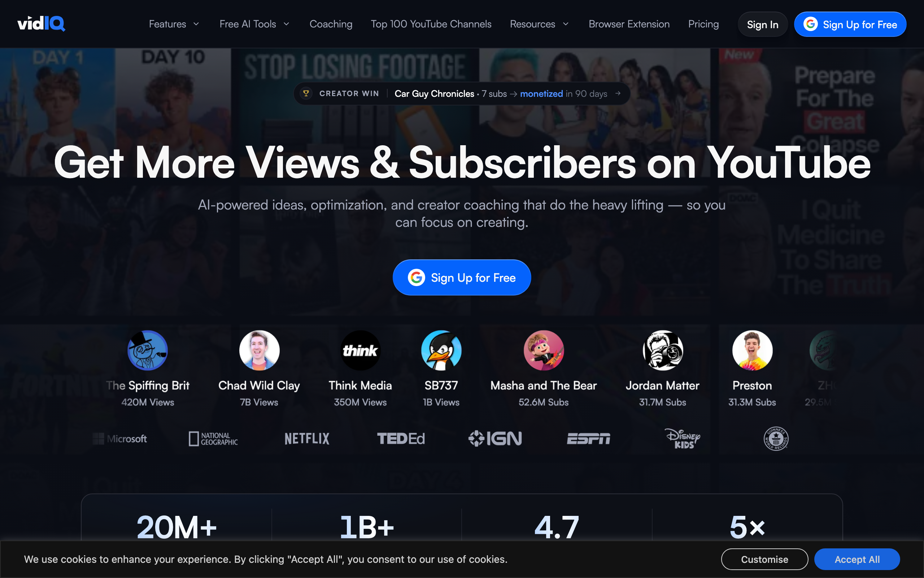Click the '5×' statistic
This screenshot has width=924, height=578.
tap(747, 527)
